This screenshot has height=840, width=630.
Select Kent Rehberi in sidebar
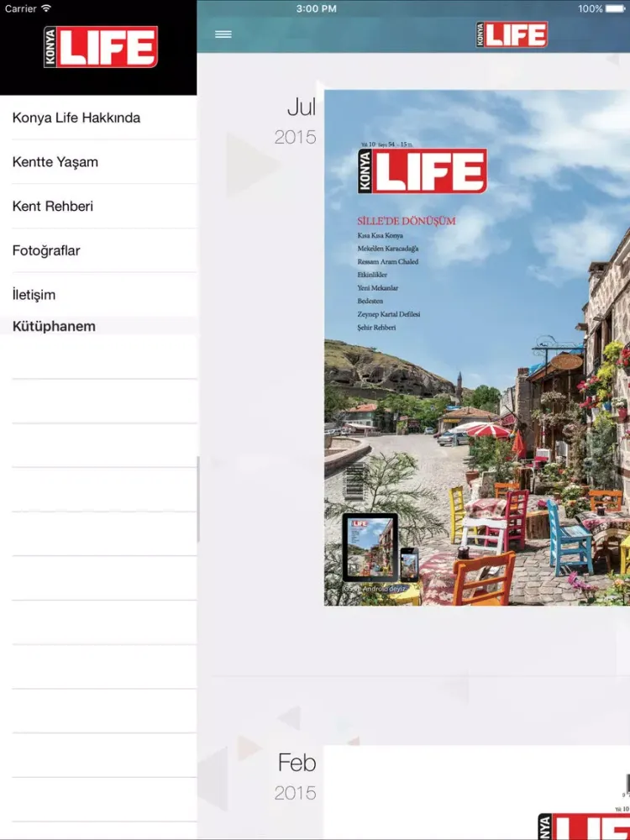tap(98, 207)
